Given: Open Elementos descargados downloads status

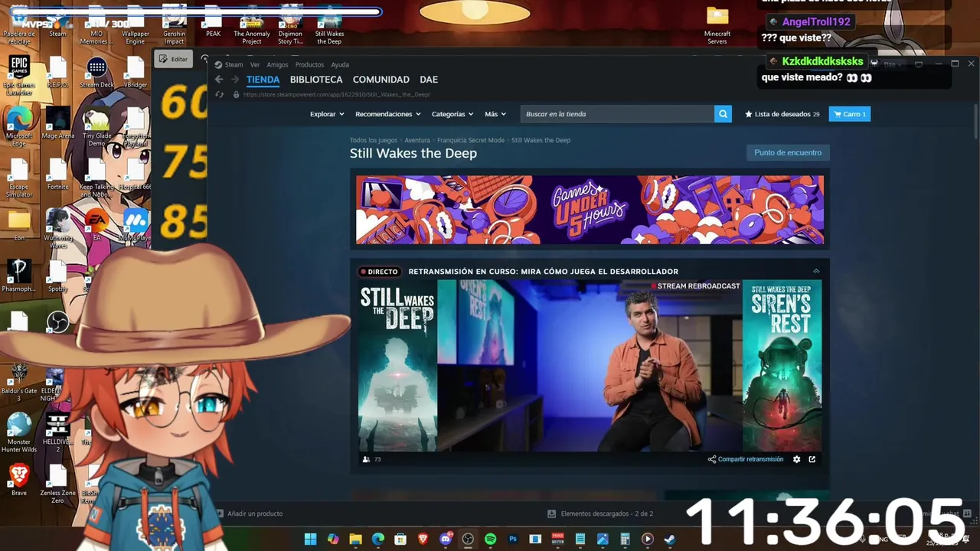Looking at the screenshot, I should [600, 514].
